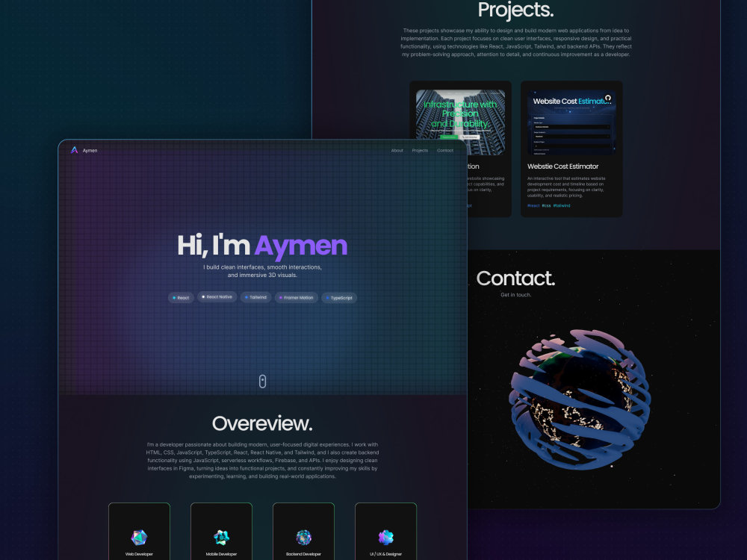Click the Hi, I'm Aymen heading
The image size is (747, 560).
(262, 246)
